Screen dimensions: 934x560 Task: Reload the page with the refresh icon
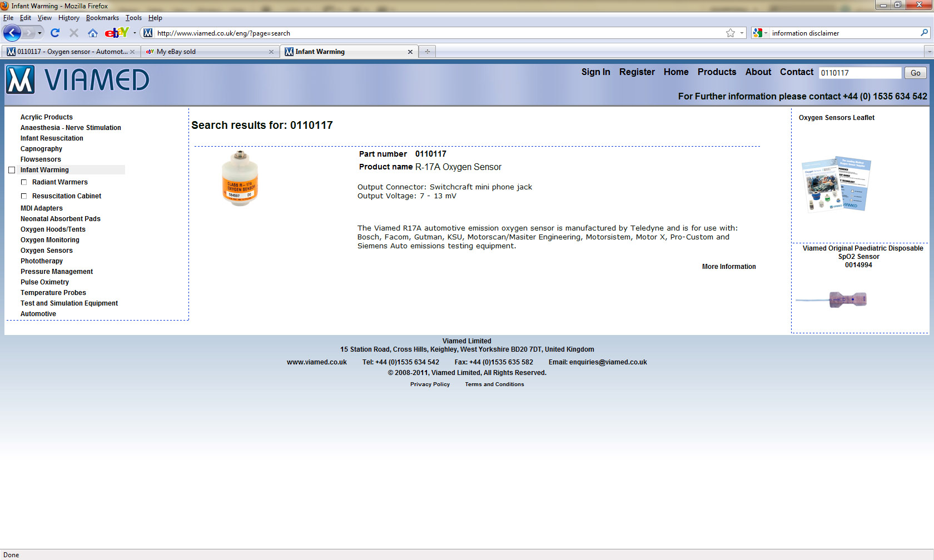[x=54, y=33]
